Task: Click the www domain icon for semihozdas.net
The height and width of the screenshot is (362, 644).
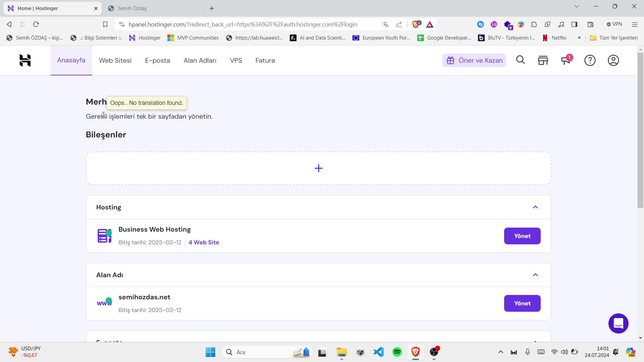Action: tap(104, 302)
